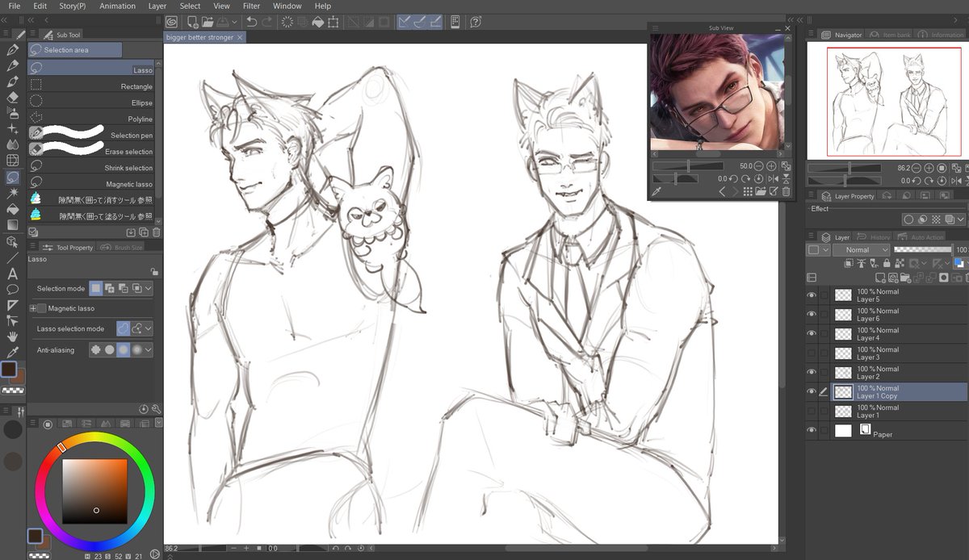969x560 pixels.
Task: Open the Animation menu
Action: [x=118, y=6]
